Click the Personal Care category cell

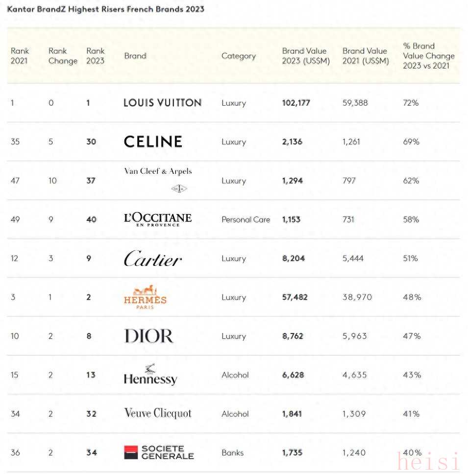click(x=246, y=220)
